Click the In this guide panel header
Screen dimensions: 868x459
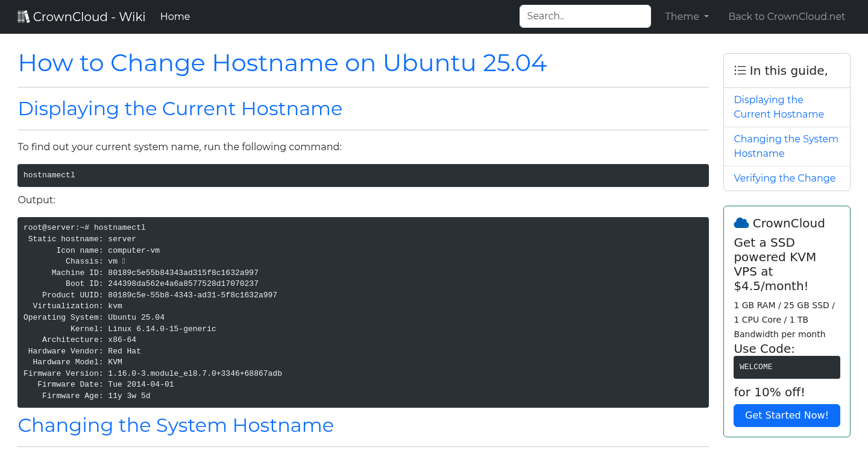(x=788, y=71)
